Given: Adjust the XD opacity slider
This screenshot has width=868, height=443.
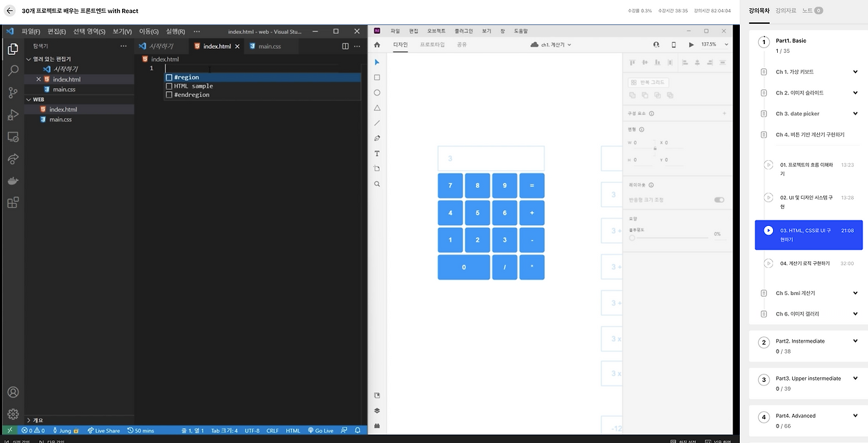Looking at the screenshot, I should click(670, 237).
